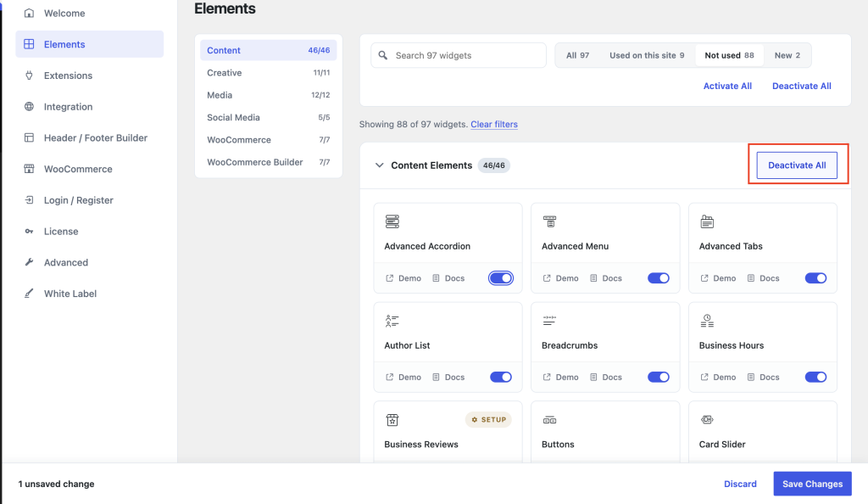Switch to the All 97 filter tab
Image resolution: width=868 pixels, height=504 pixels.
[577, 55]
